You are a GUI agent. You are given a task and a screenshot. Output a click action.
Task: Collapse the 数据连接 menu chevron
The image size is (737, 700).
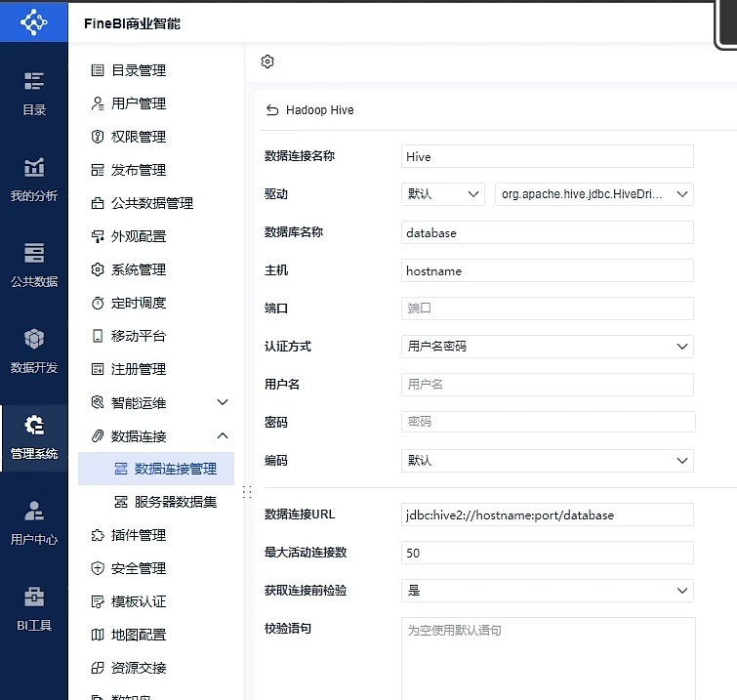[223, 435]
